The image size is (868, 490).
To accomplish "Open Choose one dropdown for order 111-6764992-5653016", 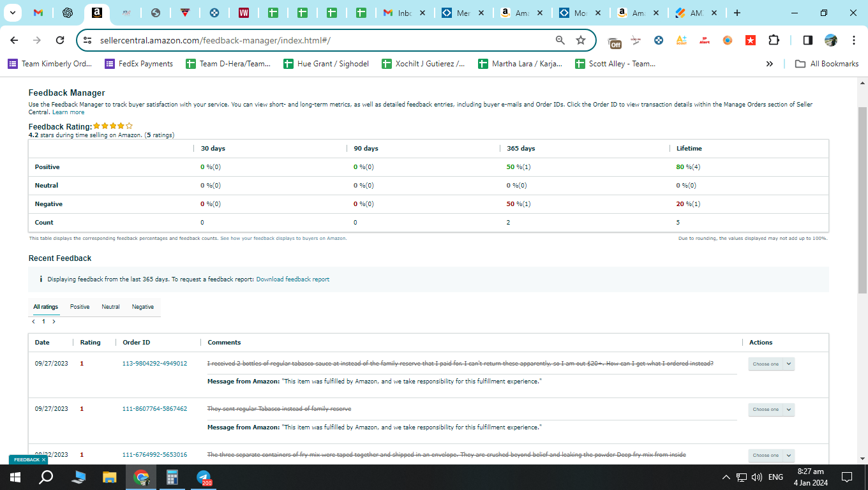I will click(771, 456).
